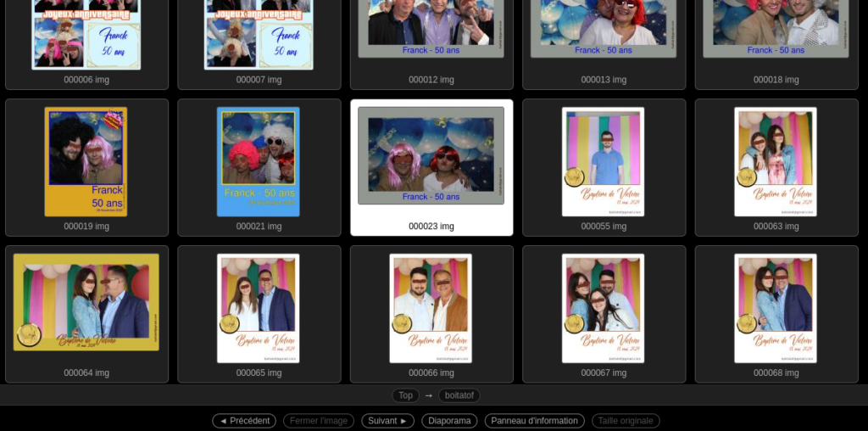Click the 000007 img thumbnail
Image resolution: width=868 pixels, height=431 pixels.
coord(259,34)
